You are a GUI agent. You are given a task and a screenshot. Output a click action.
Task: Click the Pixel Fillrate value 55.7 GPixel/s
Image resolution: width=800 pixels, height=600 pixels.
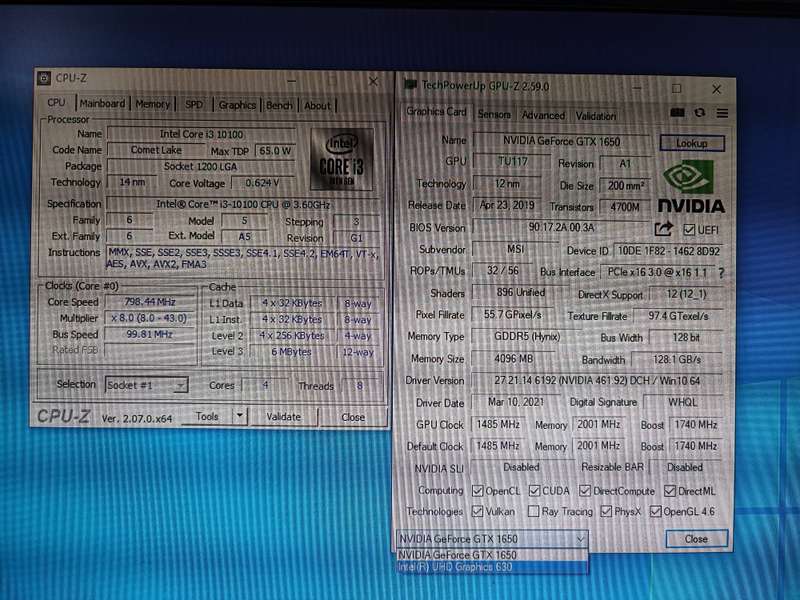pos(512,315)
